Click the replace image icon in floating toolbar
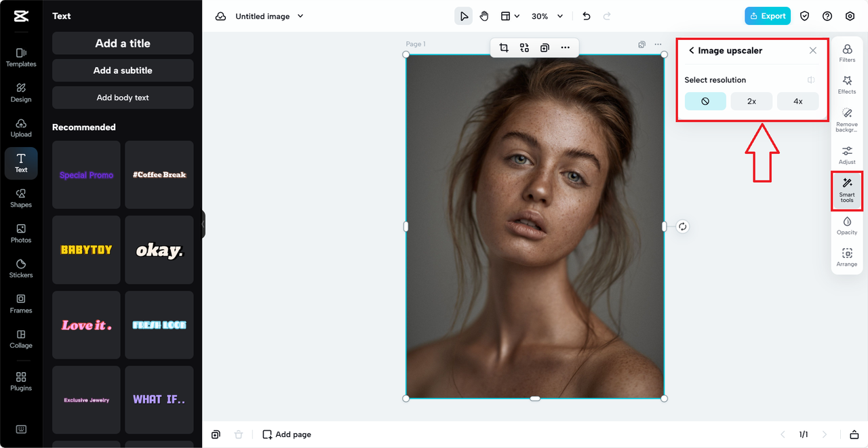 point(524,47)
